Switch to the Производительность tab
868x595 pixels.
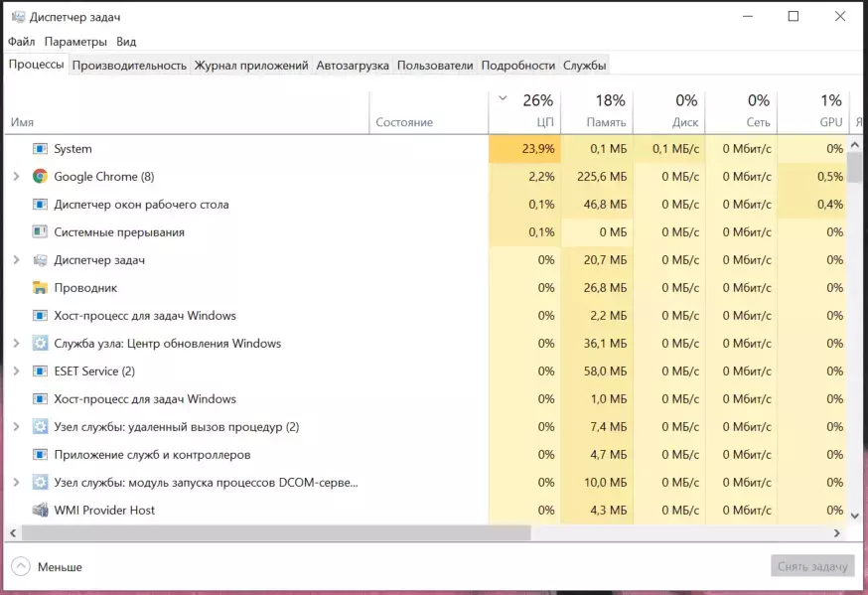click(x=129, y=66)
